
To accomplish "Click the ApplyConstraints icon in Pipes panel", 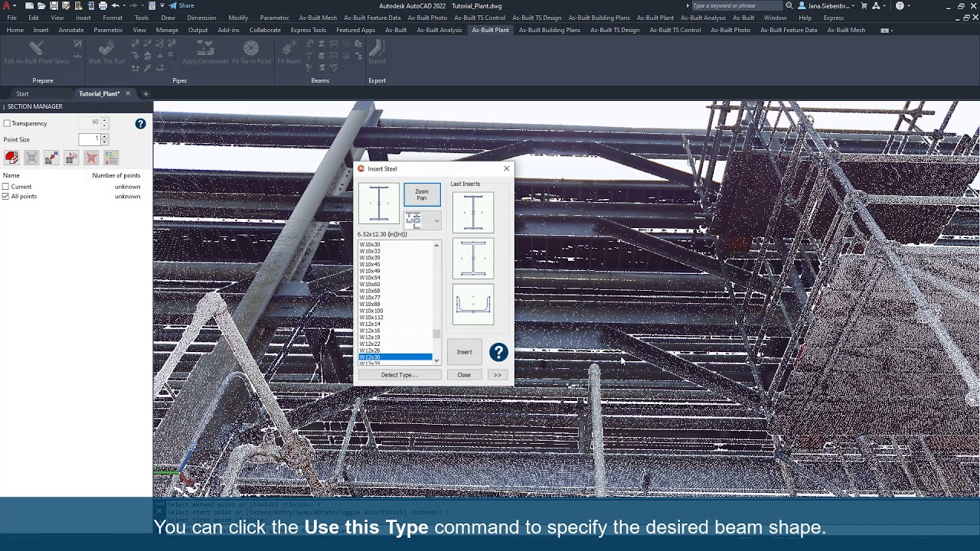I will (x=206, y=49).
